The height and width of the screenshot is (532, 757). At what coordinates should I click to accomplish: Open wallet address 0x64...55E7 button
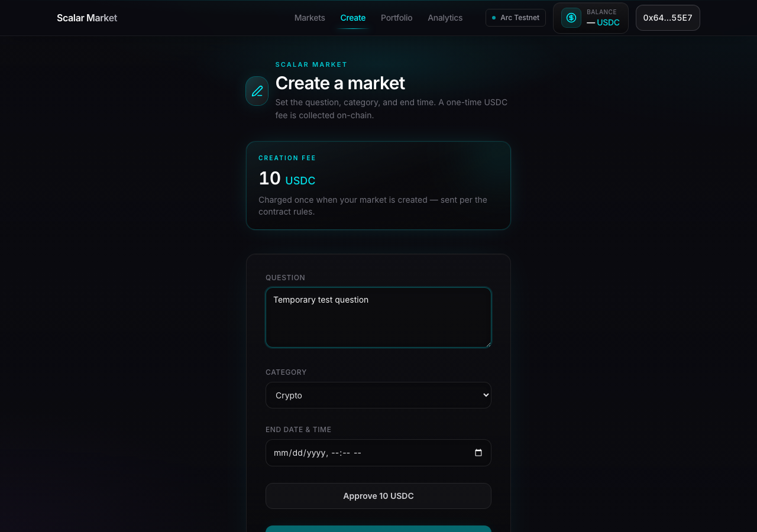(x=668, y=18)
